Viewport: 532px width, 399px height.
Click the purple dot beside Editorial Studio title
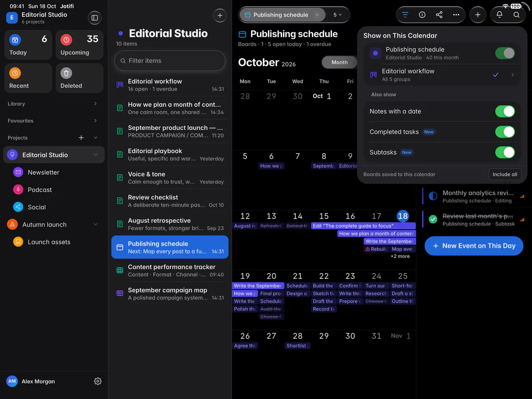click(x=121, y=33)
